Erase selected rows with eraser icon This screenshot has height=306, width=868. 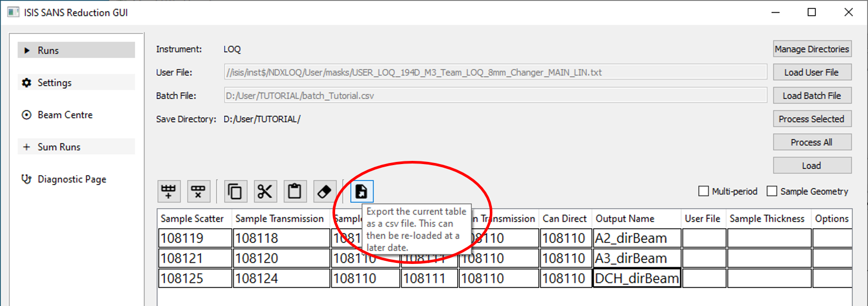325,191
